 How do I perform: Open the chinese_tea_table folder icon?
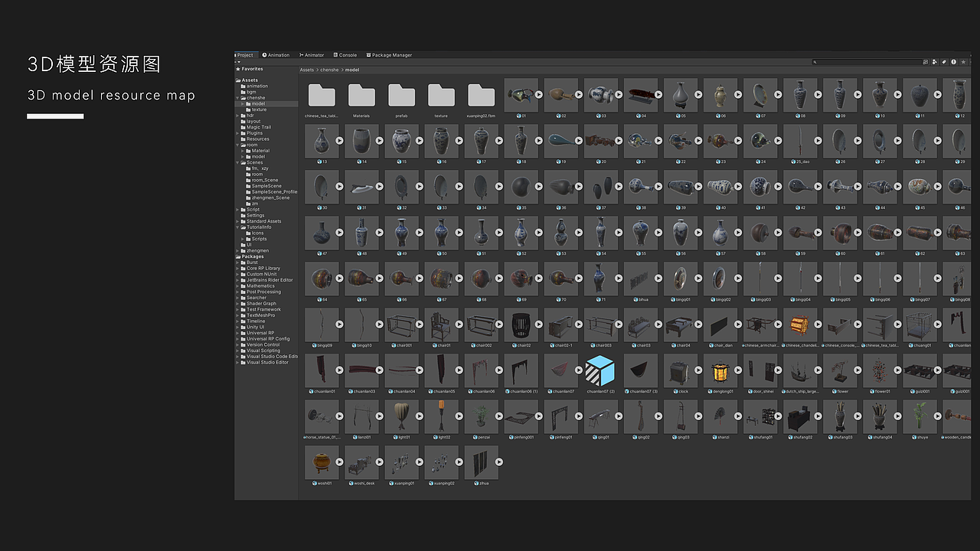point(322,96)
